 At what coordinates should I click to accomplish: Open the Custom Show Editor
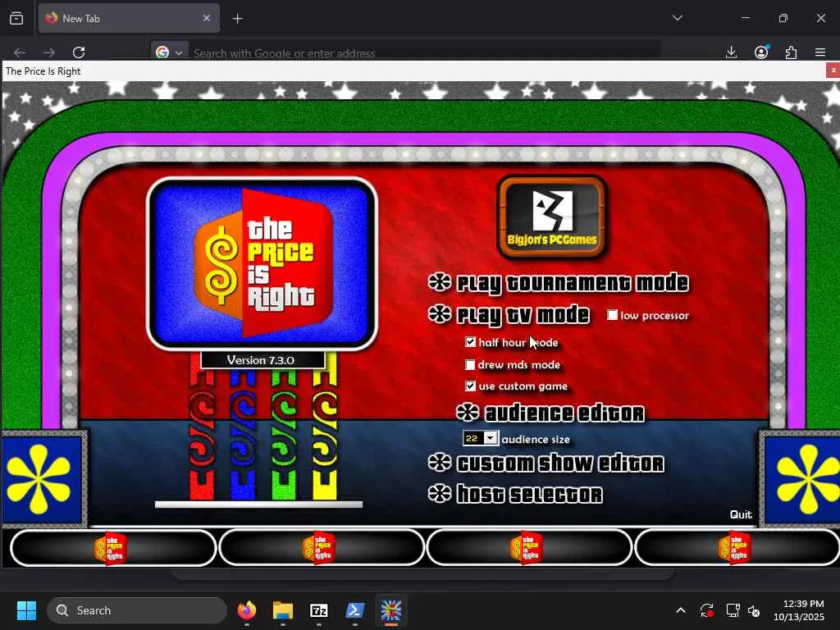560,463
